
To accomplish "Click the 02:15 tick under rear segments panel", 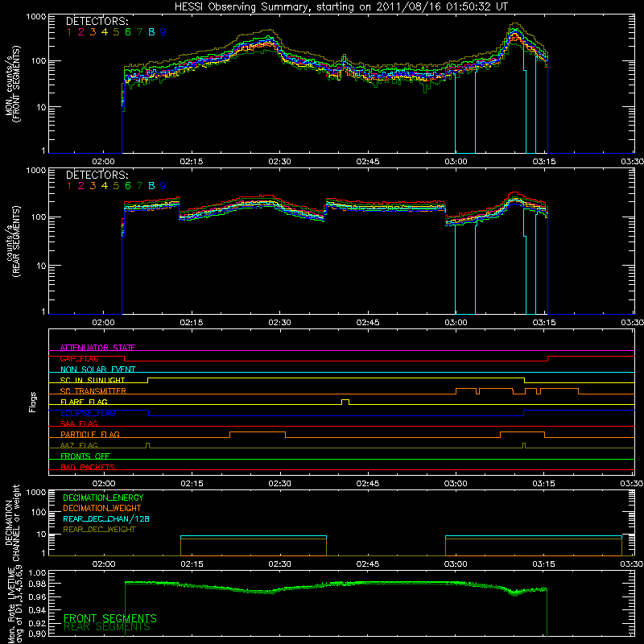I will click(x=192, y=323).
